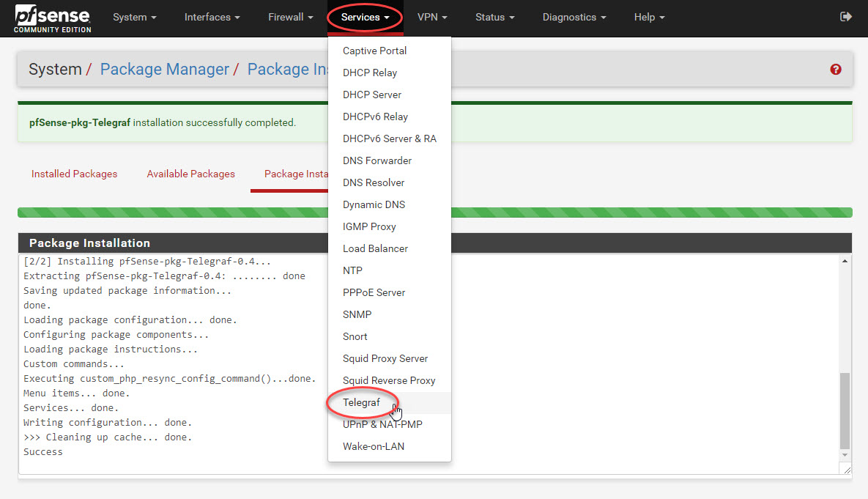Viewport: 868px width, 499px height.
Task: Open the Status menu
Action: tap(495, 17)
